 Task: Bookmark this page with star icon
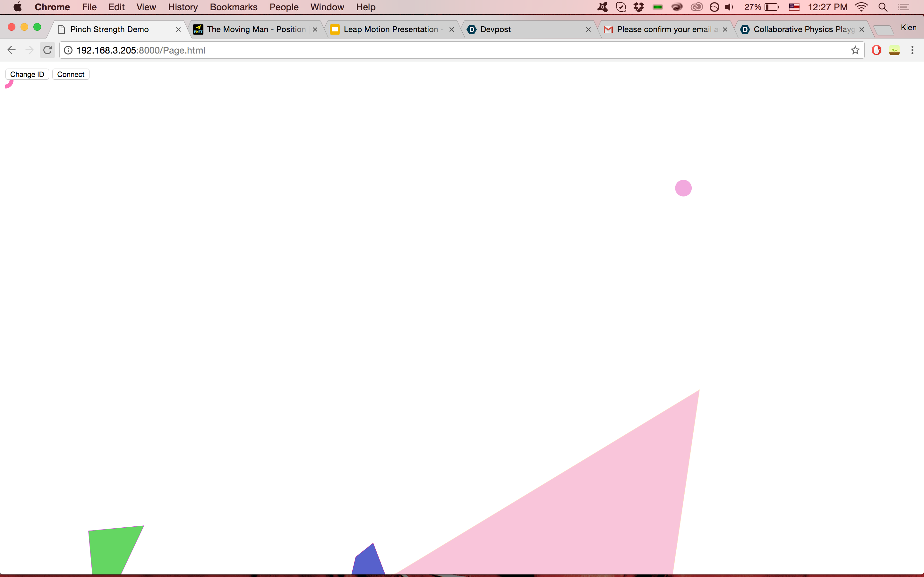coord(855,50)
